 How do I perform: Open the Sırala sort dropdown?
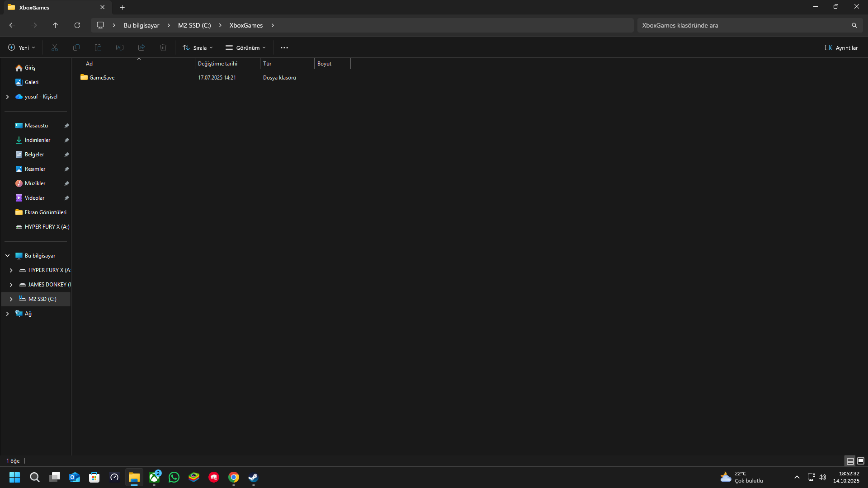pos(198,47)
